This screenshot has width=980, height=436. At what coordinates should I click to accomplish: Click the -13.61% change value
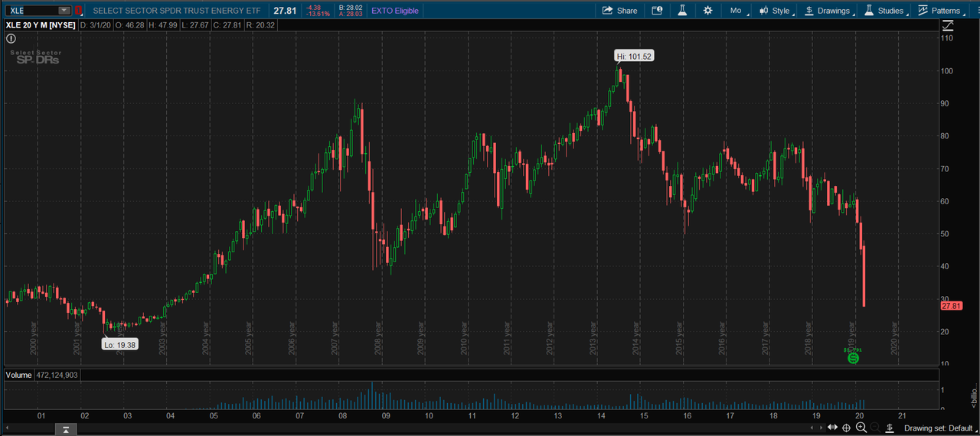click(x=318, y=14)
